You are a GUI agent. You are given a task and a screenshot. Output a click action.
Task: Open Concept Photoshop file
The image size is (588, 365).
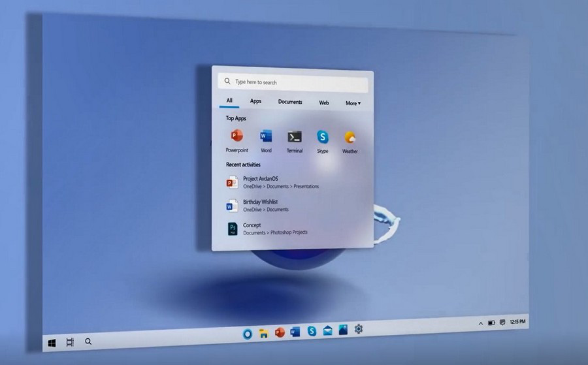[x=267, y=229]
